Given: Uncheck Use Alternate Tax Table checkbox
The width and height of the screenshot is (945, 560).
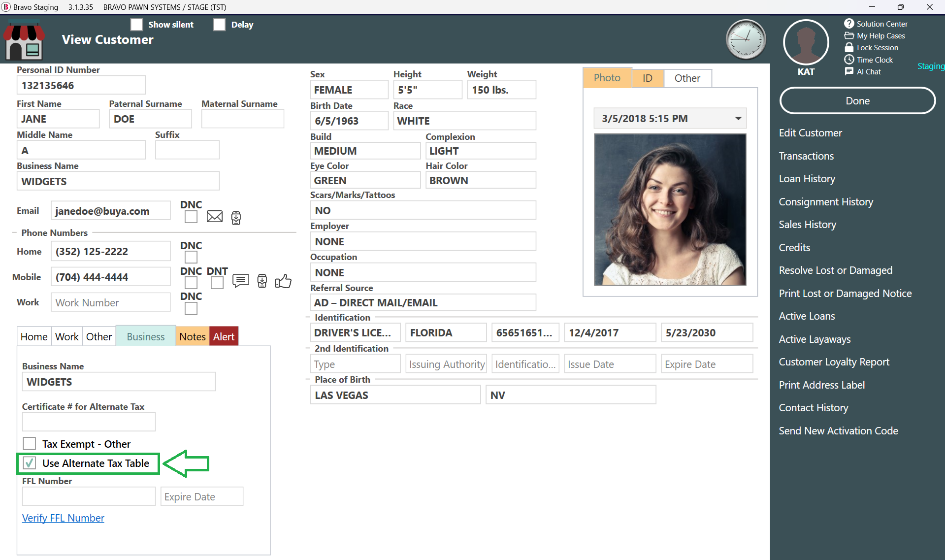Looking at the screenshot, I should tap(30, 463).
